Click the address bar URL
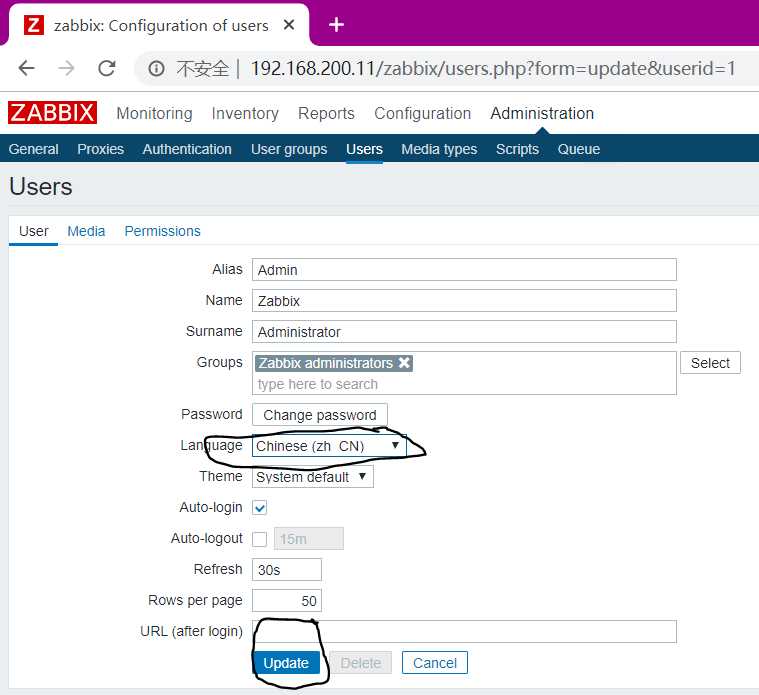Viewport: 759px width, 695px height. [493, 68]
